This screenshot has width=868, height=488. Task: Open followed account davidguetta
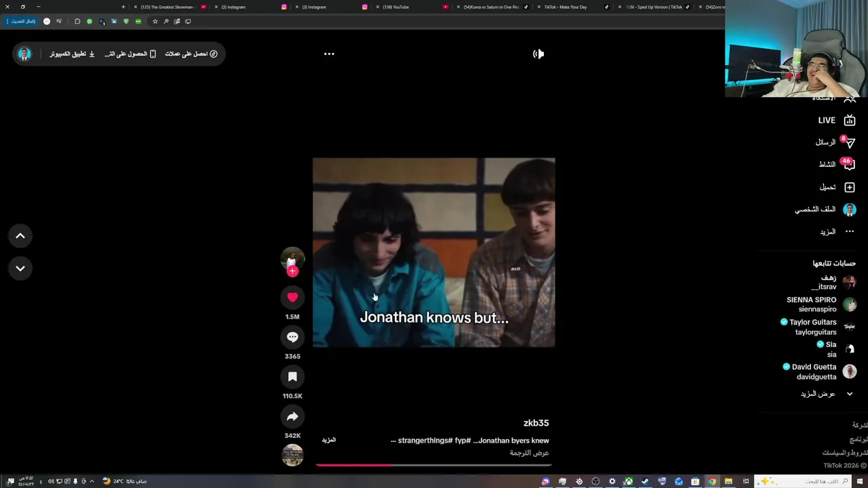tap(819, 371)
